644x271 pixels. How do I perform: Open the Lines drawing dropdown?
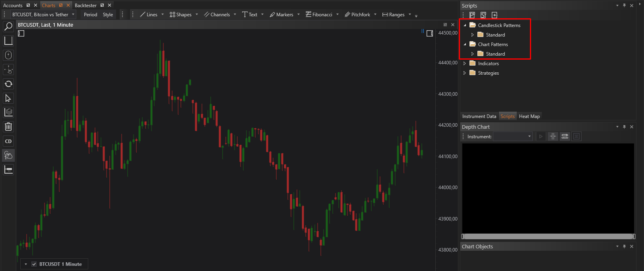[x=163, y=15]
